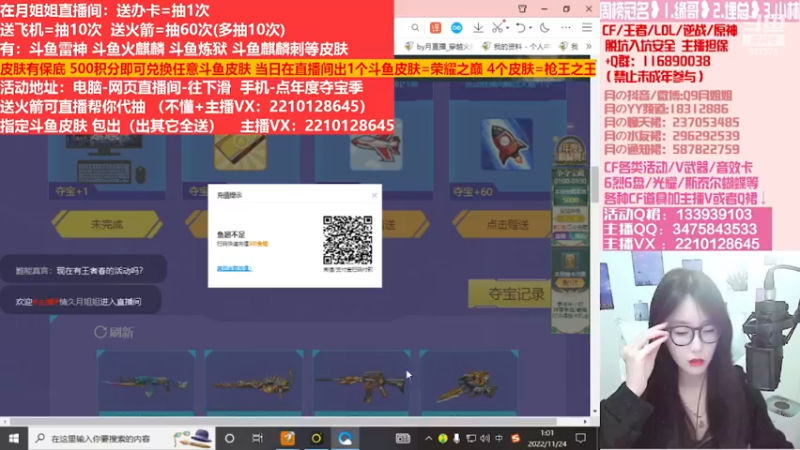
Task: Click the blue rifle skin thumbnail
Action: coord(146,382)
